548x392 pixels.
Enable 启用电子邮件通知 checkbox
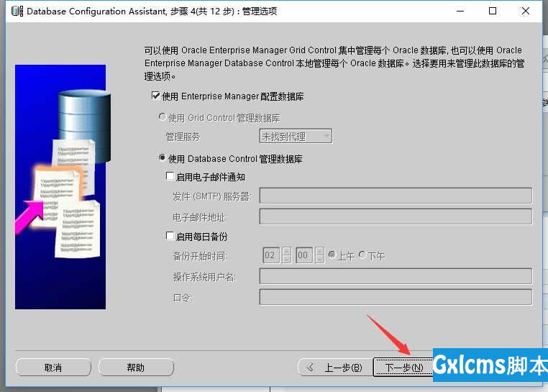170,176
